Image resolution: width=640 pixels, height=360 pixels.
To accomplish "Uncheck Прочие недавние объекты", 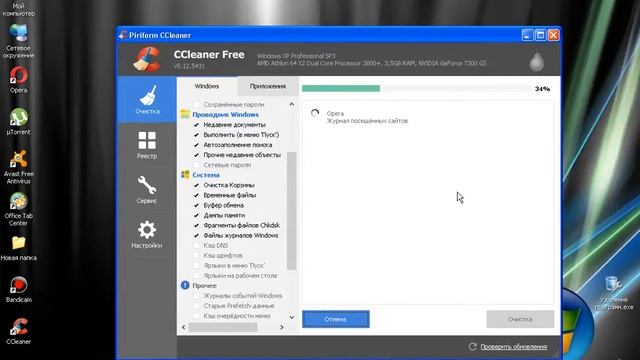I will (x=196, y=155).
